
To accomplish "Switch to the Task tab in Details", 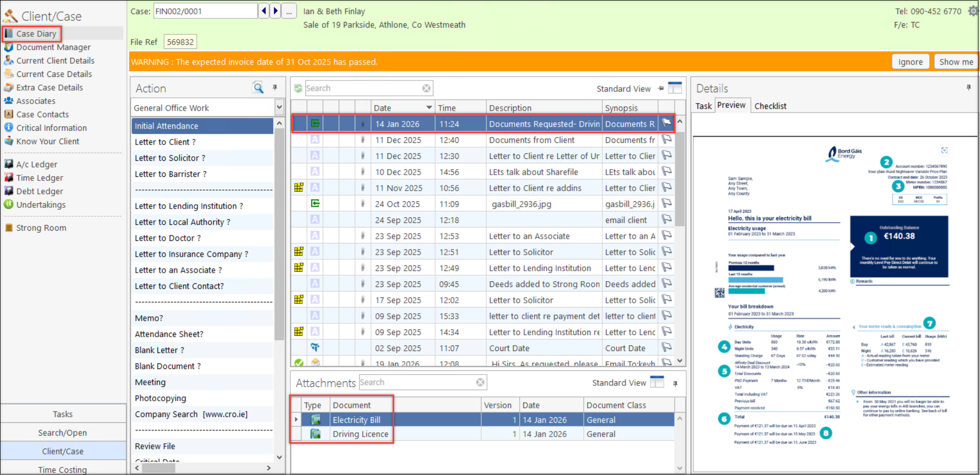I will [x=703, y=106].
